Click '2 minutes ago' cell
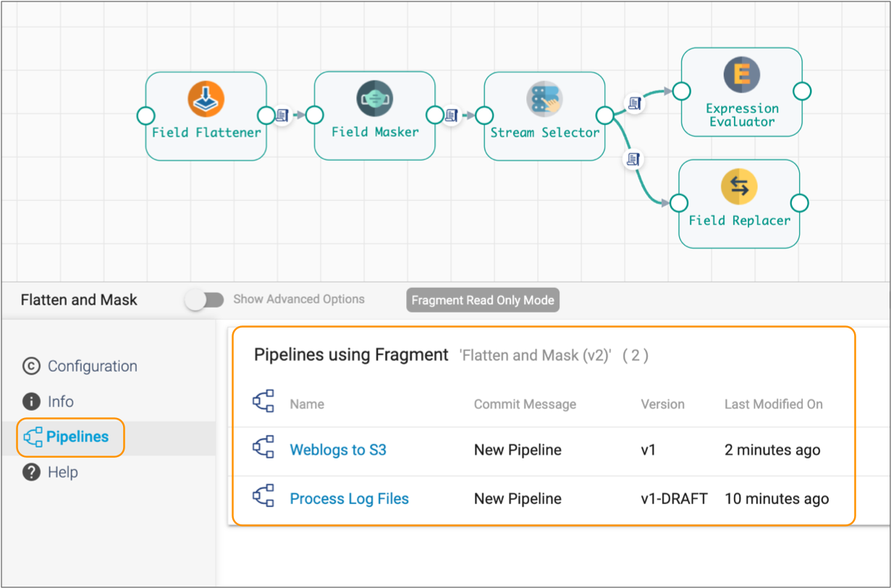Screen dimensions: 891x588 tap(772, 450)
